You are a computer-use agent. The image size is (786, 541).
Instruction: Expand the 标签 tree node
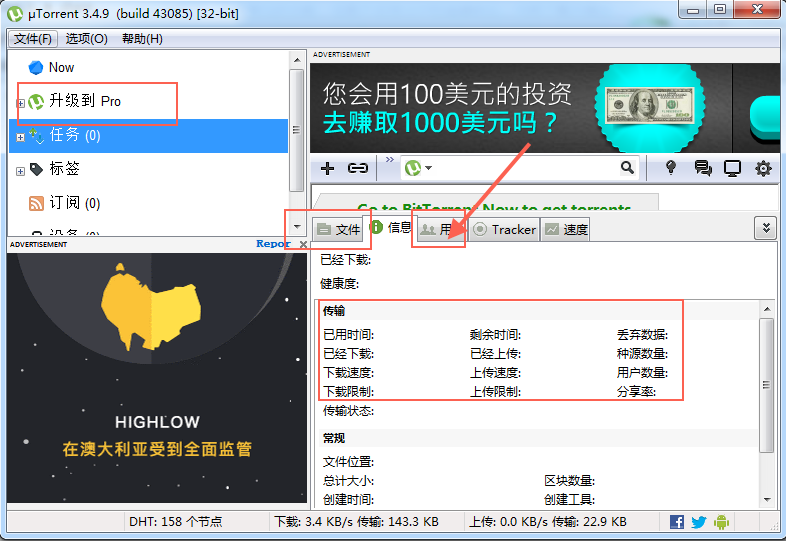(20, 171)
